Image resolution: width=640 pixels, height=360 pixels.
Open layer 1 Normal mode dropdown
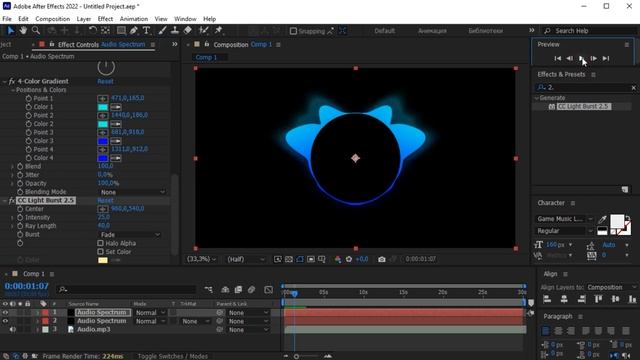pos(150,313)
